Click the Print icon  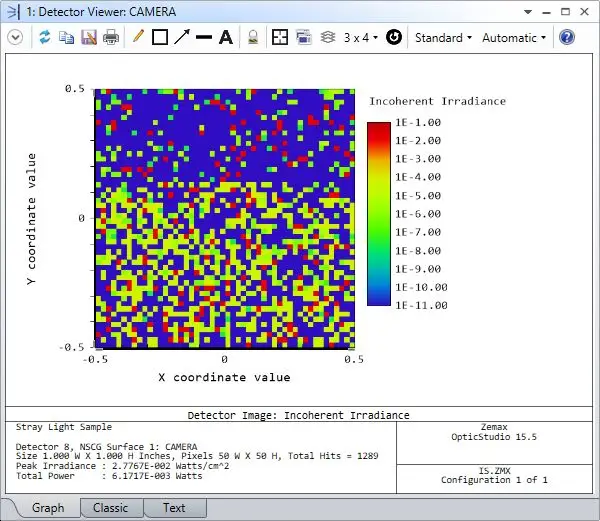[x=110, y=37]
